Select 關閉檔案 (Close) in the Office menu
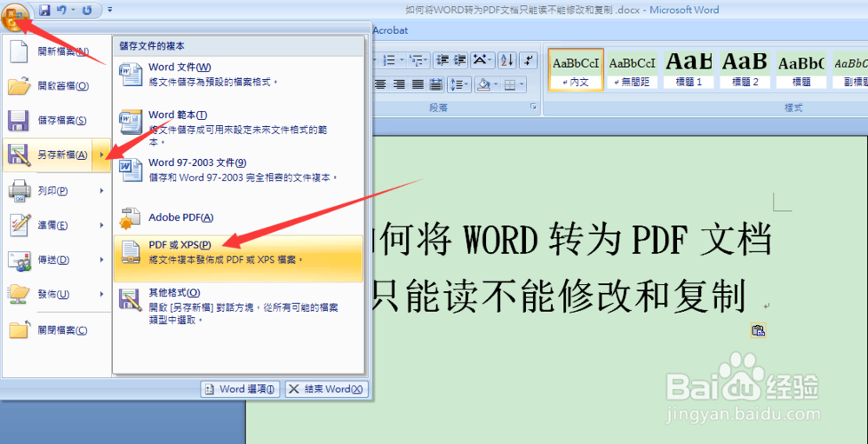Viewport: 868px width, 444px height. click(x=56, y=330)
